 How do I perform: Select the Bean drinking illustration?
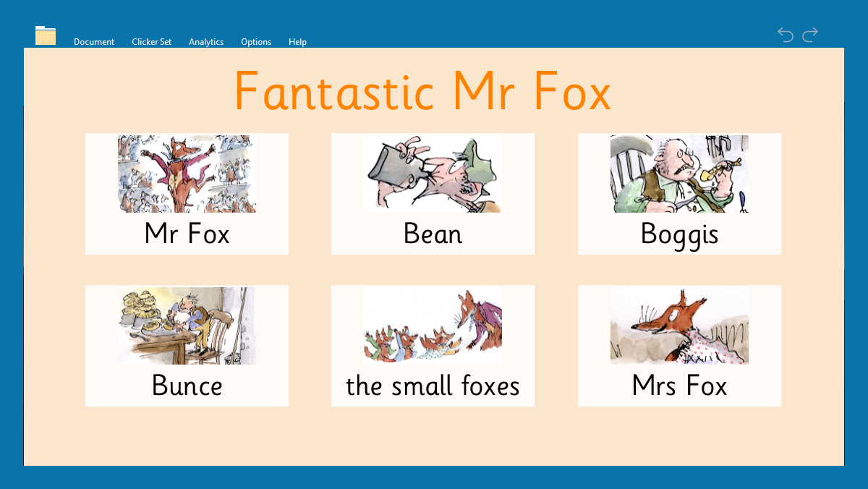pyautogui.click(x=433, y=174)
